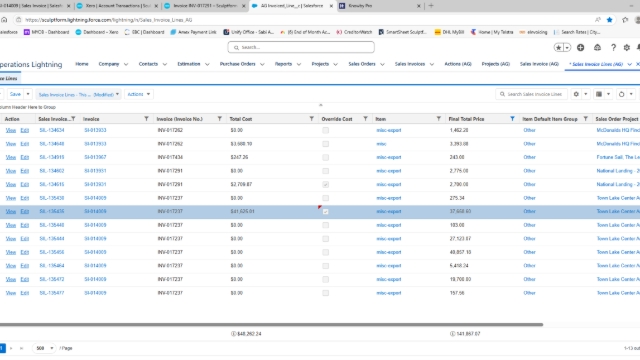Refresh the sales invoice lines grid

click(621, 94)
